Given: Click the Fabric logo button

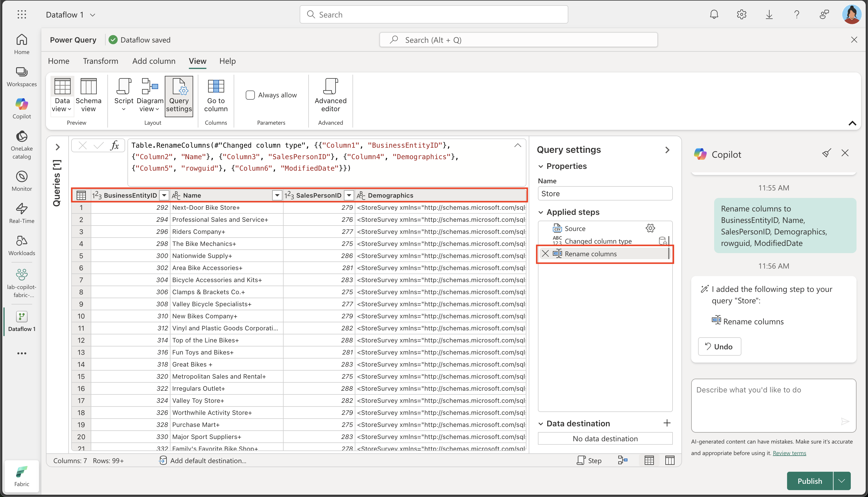Looking at the screenshot, I should (22, 476).
